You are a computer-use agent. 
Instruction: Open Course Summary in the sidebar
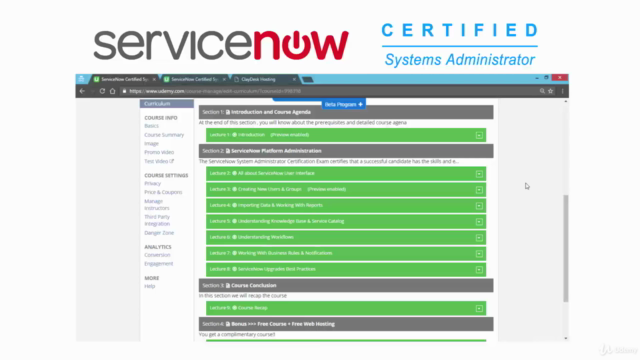tap(164, 135)
